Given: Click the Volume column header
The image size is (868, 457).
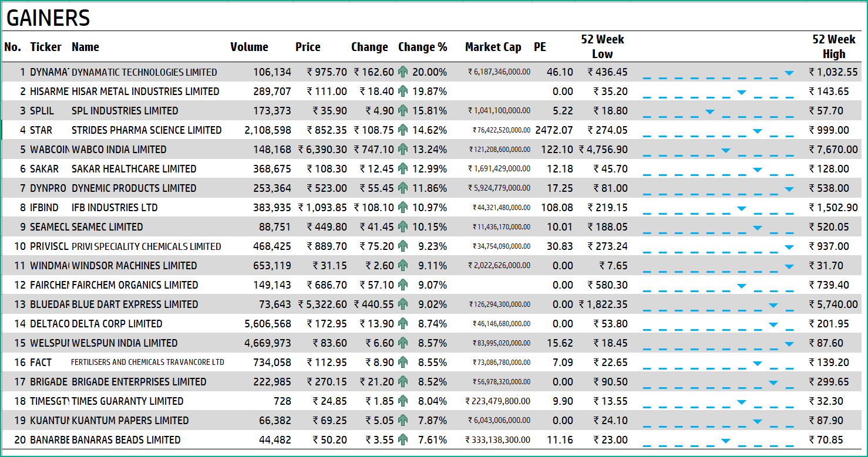Looking at the screenshot, I should coord(249,47).
